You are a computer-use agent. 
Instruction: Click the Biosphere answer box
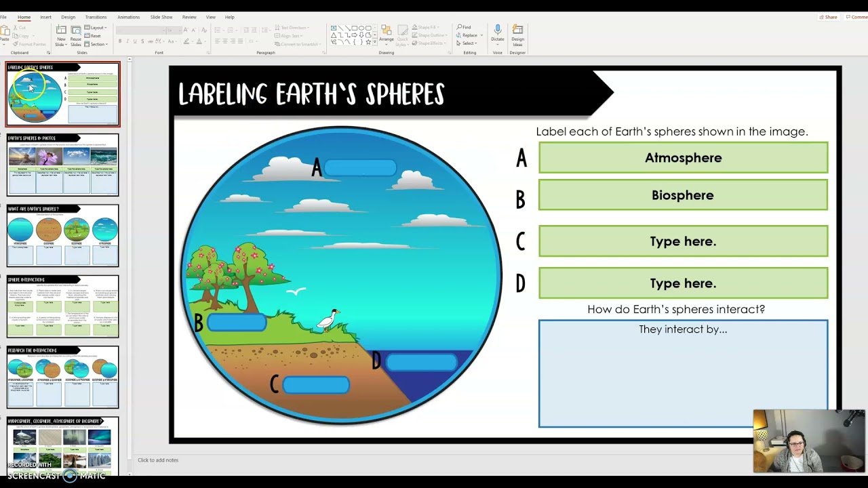pyautogui.click(x=683, y=195)
